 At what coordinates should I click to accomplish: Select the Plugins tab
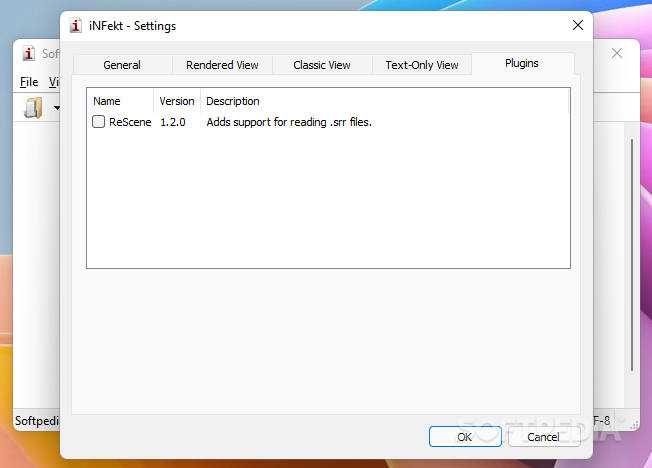[x=522, y=63]
